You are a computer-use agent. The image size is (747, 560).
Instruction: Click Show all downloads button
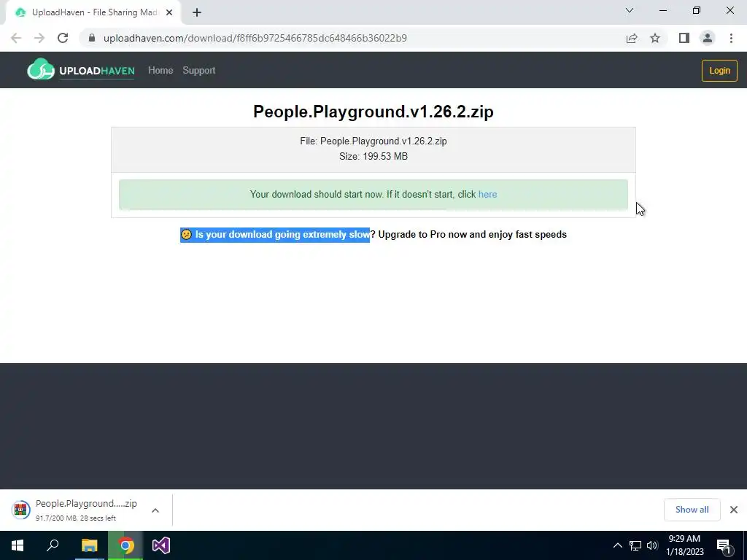click(x=692, y=510)
